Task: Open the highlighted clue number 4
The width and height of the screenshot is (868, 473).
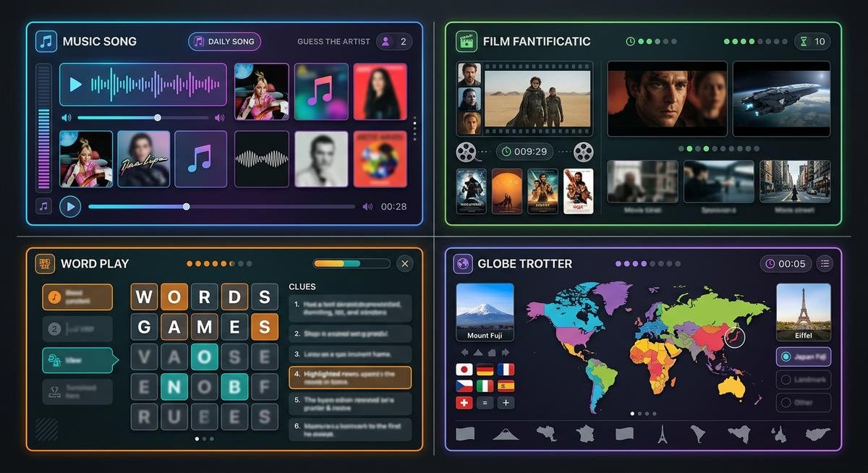Action: [x=350, y=378]
